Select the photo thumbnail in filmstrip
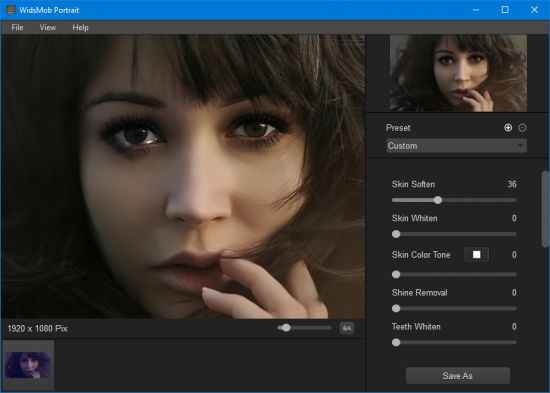550x393 pixels. 28,365
